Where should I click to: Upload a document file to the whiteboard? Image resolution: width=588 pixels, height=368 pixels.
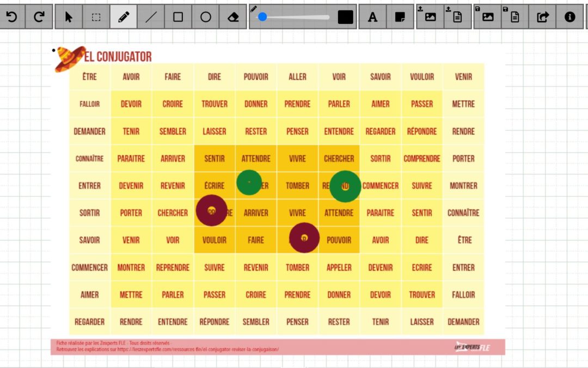(x=457, y=17)
